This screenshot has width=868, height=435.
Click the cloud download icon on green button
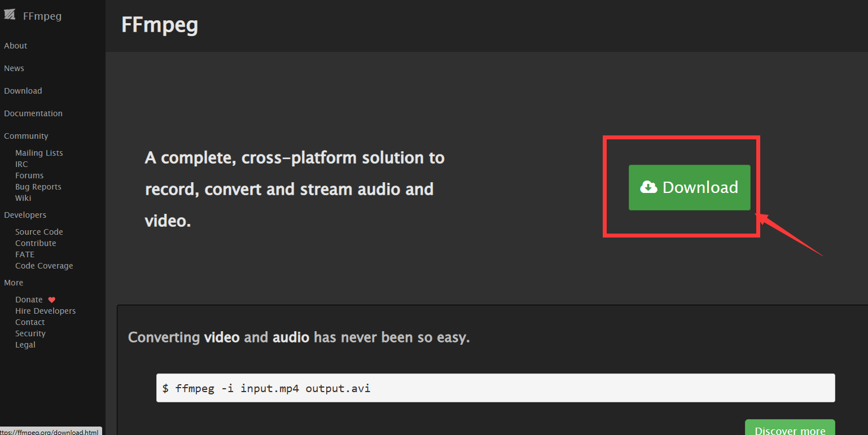(649, 187)
